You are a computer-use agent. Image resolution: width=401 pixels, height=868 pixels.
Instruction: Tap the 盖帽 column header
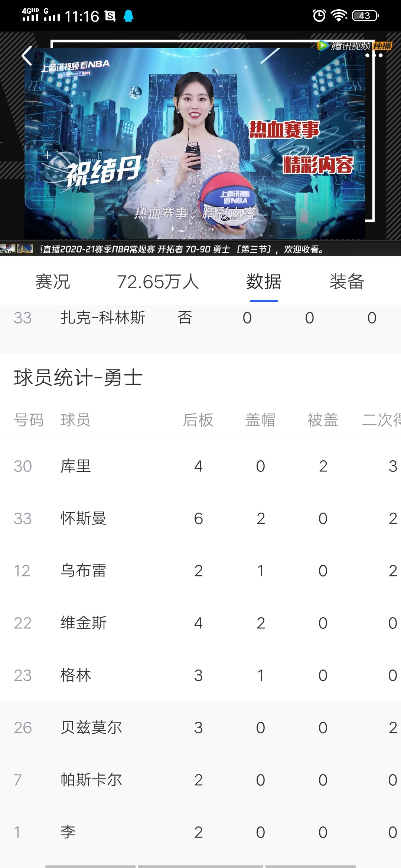(260, 420)
